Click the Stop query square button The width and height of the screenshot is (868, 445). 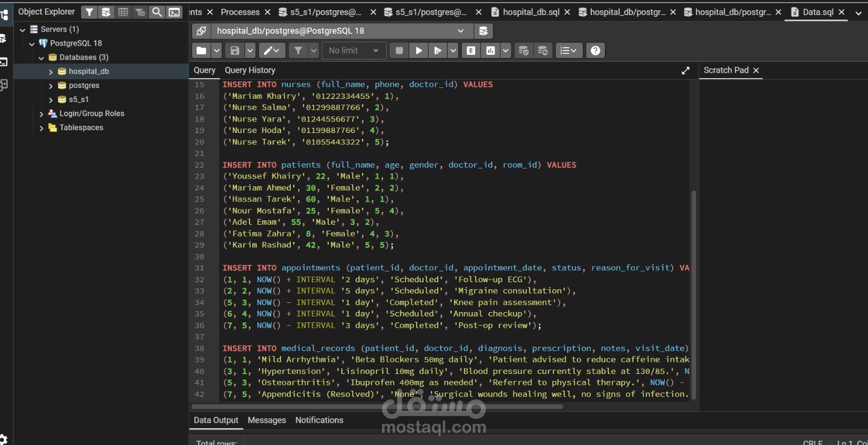(399, 50)
